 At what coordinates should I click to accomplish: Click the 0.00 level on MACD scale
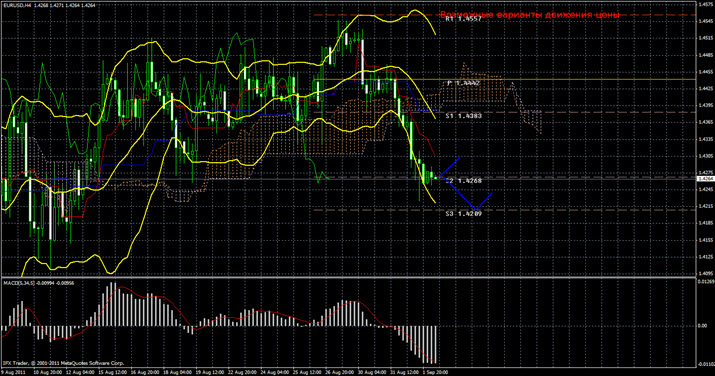703,326
